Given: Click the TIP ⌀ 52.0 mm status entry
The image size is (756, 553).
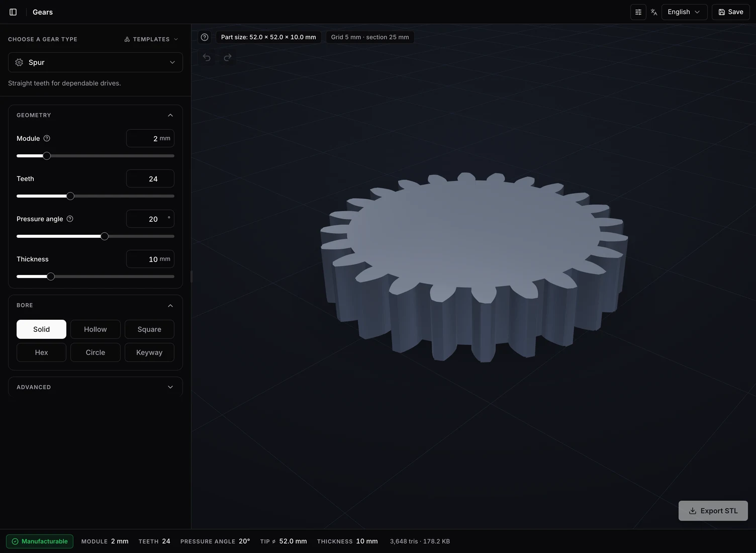Looking at the screenshot, I should [x=283, y=541].
